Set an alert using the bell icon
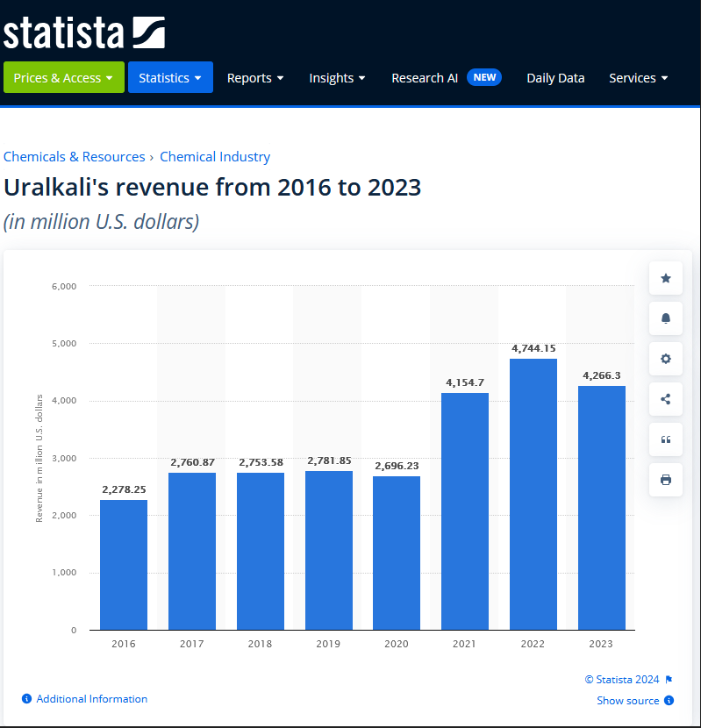The width and height of the screenshot is (701, 728). point(666,318)
